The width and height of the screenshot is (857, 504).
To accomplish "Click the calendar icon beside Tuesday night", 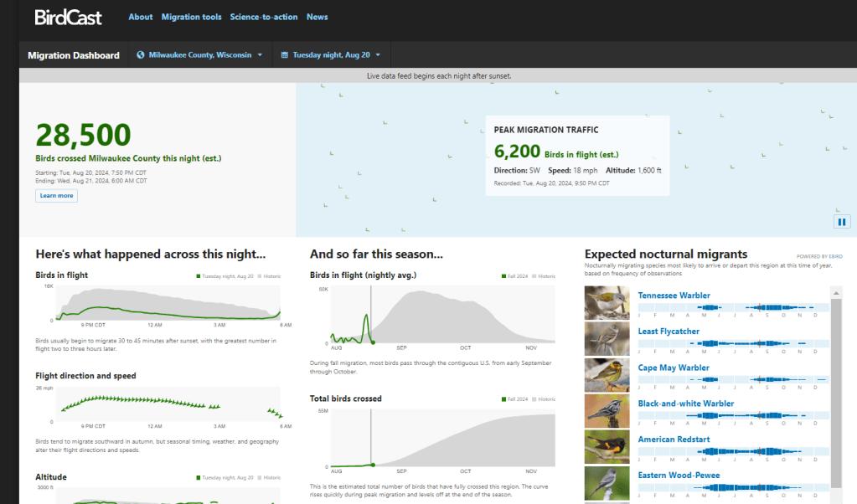I will pyautogui.click(x=285, y=55).
